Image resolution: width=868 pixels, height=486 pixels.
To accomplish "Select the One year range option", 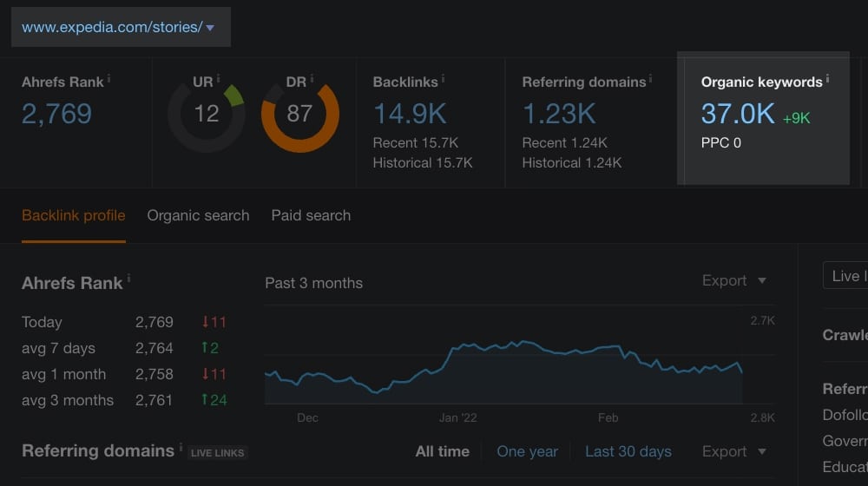I will 527,451.
